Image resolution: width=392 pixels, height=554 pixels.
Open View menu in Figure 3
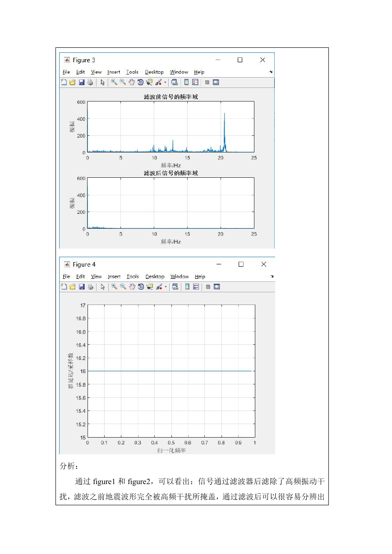coord(96,72)
